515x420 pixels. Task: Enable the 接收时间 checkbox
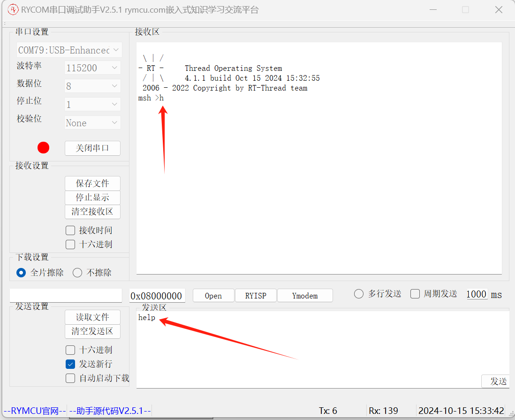click(70, 230)
